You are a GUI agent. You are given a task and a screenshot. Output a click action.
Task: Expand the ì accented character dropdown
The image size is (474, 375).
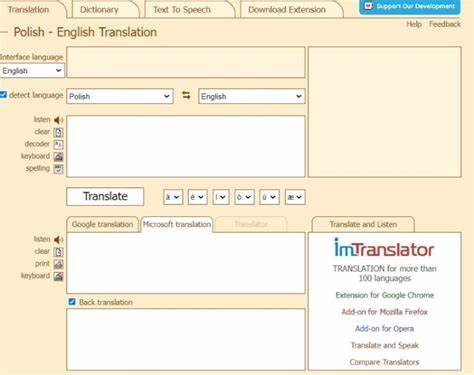221,197
